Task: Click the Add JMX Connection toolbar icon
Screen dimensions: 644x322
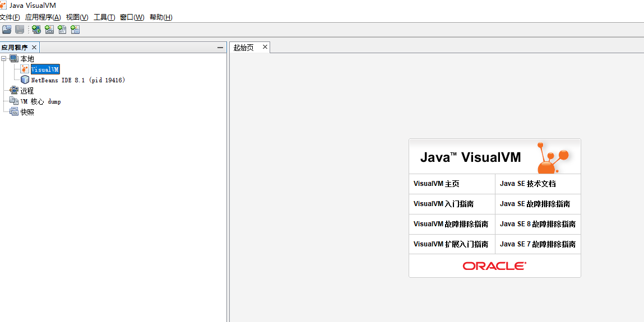Action: (x=49, y=30)
